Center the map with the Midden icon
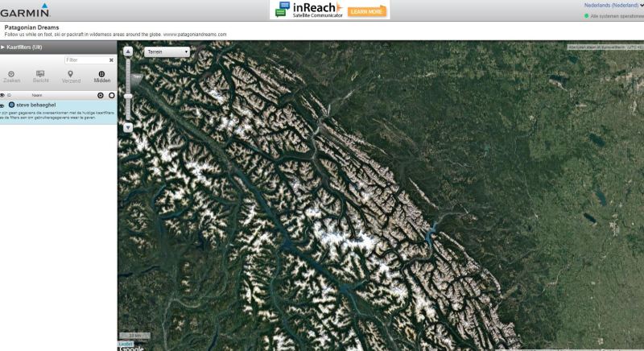Screen dimensions: 644x351 (x=101, y=74)
